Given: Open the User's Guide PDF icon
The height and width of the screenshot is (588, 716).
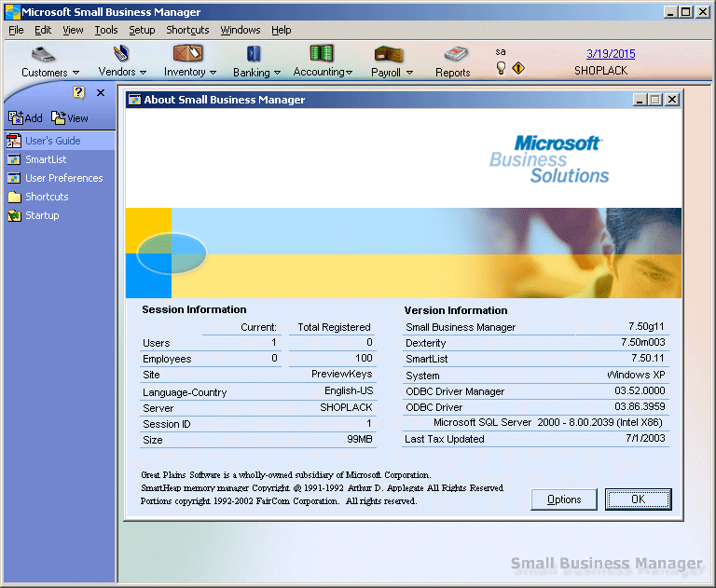Looking at the screenshot, I should [14, 141].
